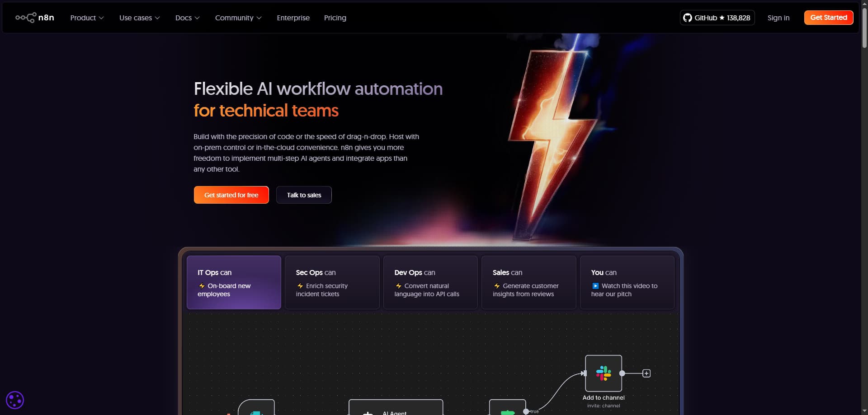
Task: Click the lightning icon by Enrich security
Action: tap(300, 286)
